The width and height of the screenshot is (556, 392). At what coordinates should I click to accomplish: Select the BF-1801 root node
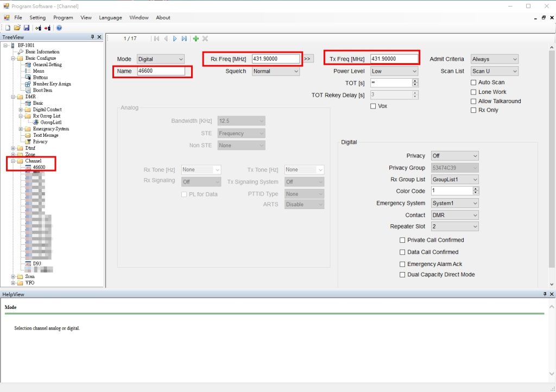tap(26, 45)
